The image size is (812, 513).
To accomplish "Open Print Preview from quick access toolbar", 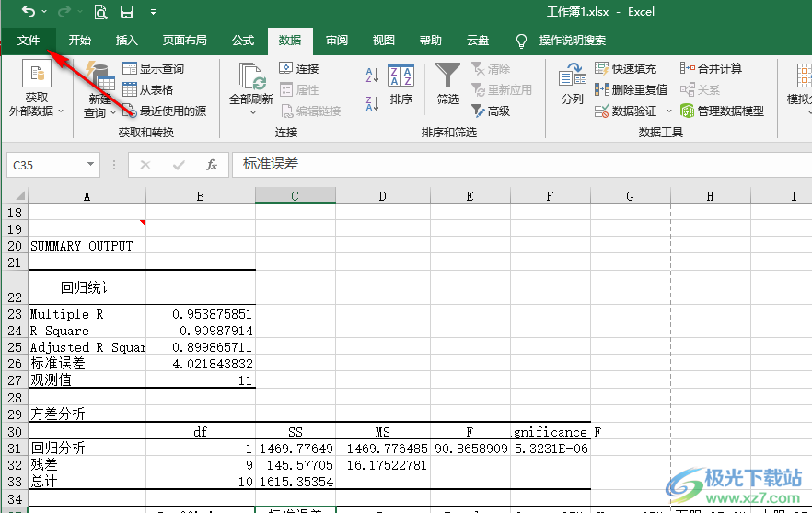I will tap(100, 12).
